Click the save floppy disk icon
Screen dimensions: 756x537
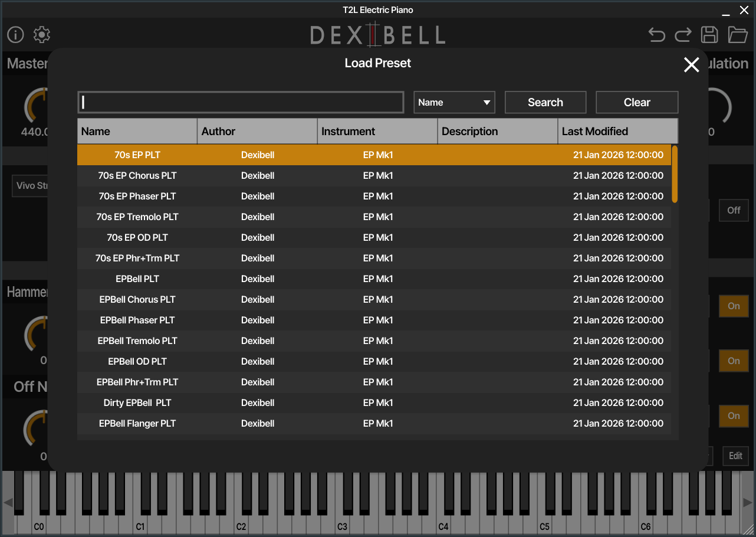point(709,35)
